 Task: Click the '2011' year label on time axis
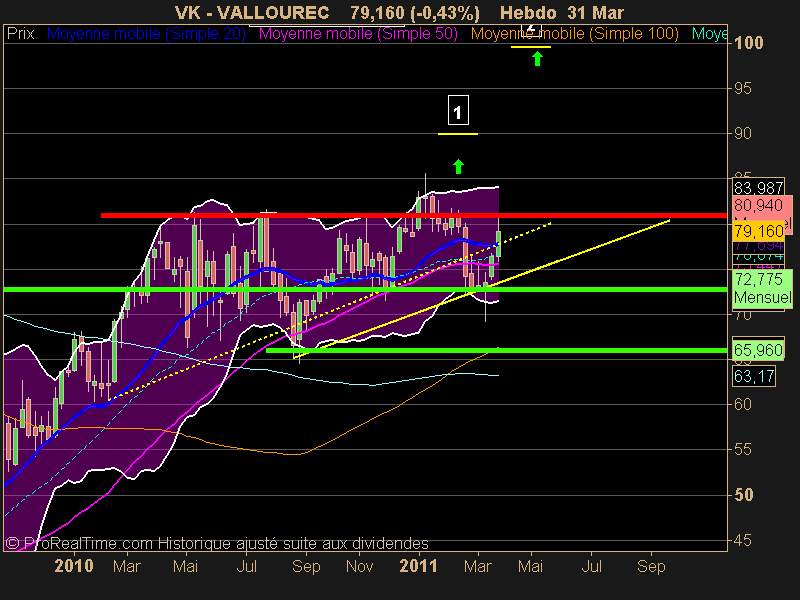tap(418, 566)
